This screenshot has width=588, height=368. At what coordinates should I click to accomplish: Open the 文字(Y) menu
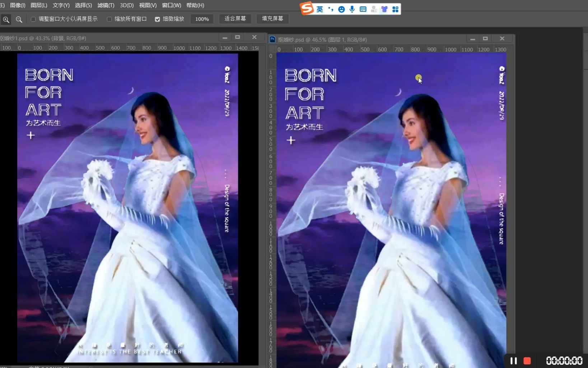pyautogui.click(x=61, y=5)
